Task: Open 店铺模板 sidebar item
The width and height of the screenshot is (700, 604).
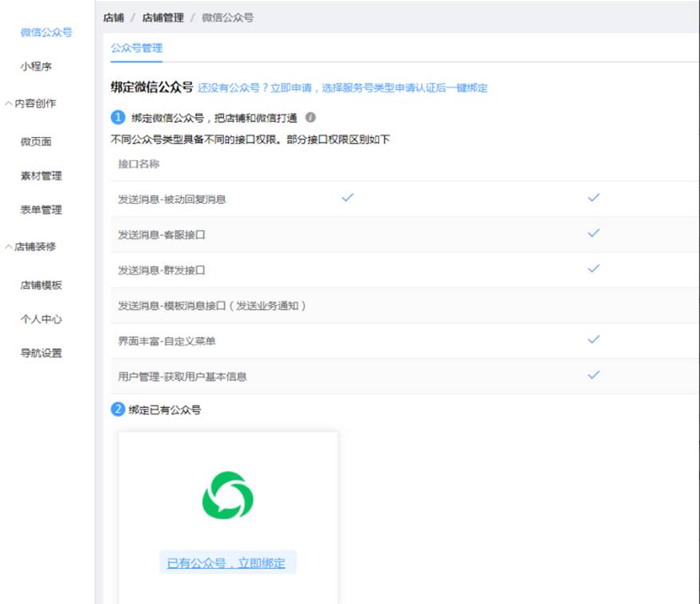Action: pos(41,285)
